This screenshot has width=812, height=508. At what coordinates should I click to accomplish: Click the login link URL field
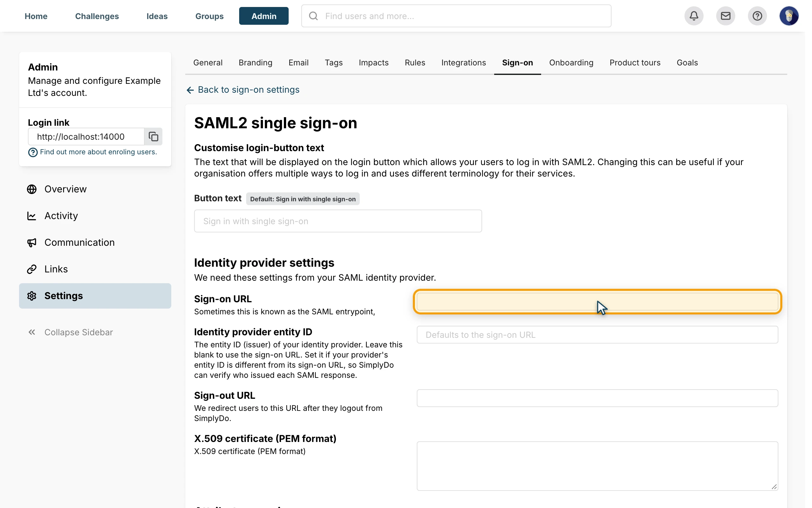tap(86, 137)
